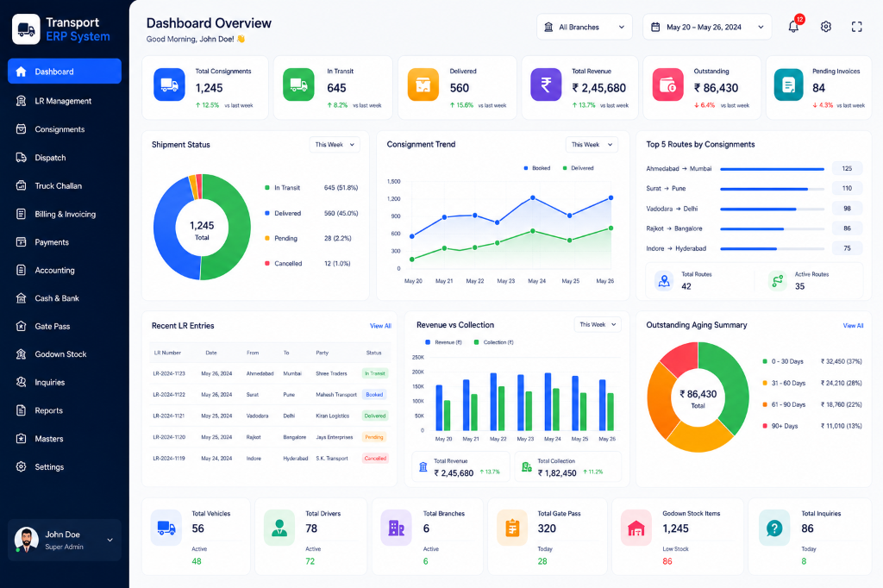Go to Payments in the sidebar

coord(65,242)
